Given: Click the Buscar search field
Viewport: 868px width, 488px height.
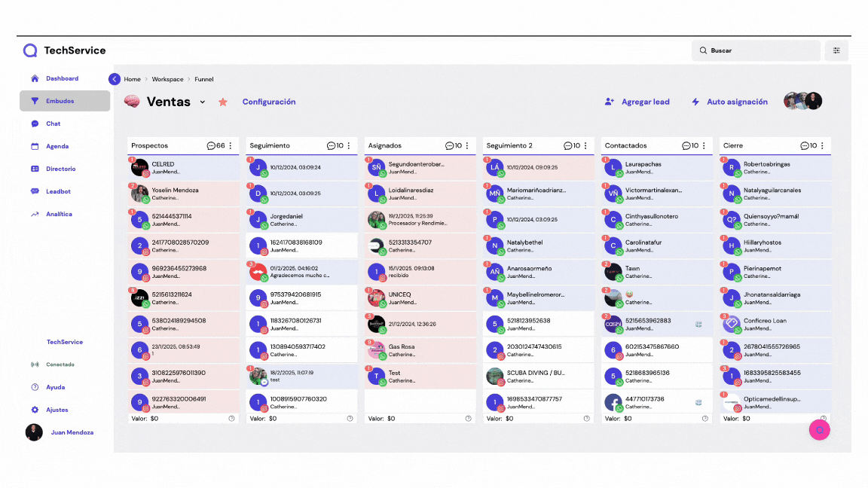Looking at the screenshot, I should [x=756, y=50].
